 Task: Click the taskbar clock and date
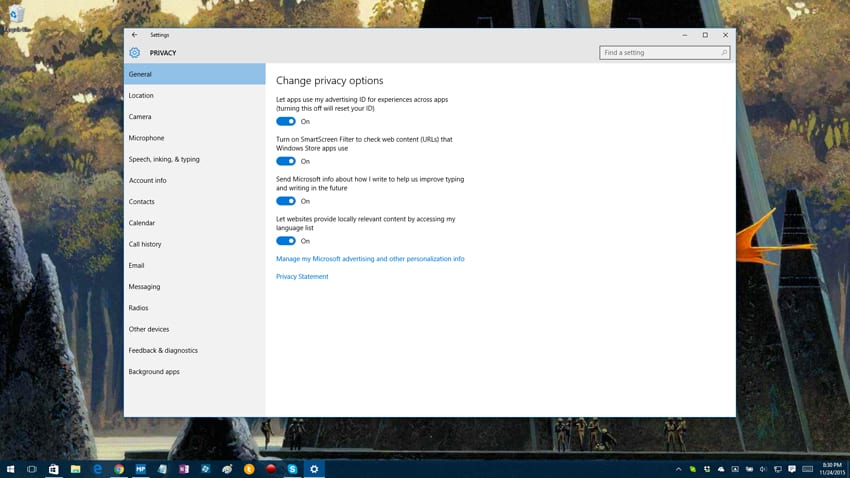[832, 469]
